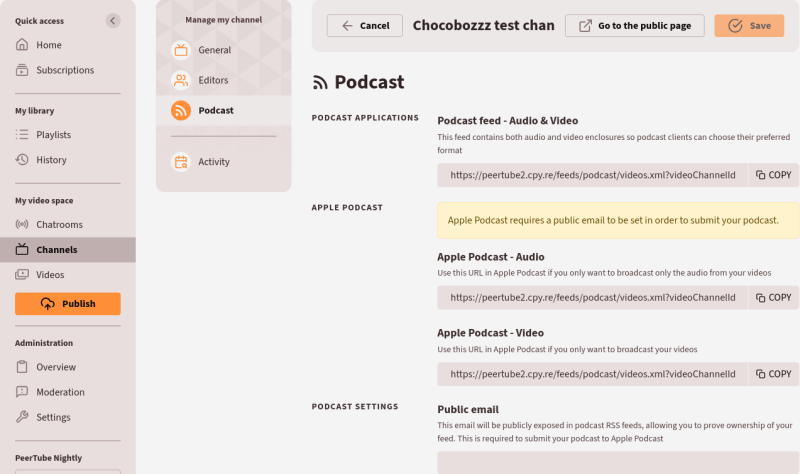
Task: Save the channel changes
Action: [749, 26]
